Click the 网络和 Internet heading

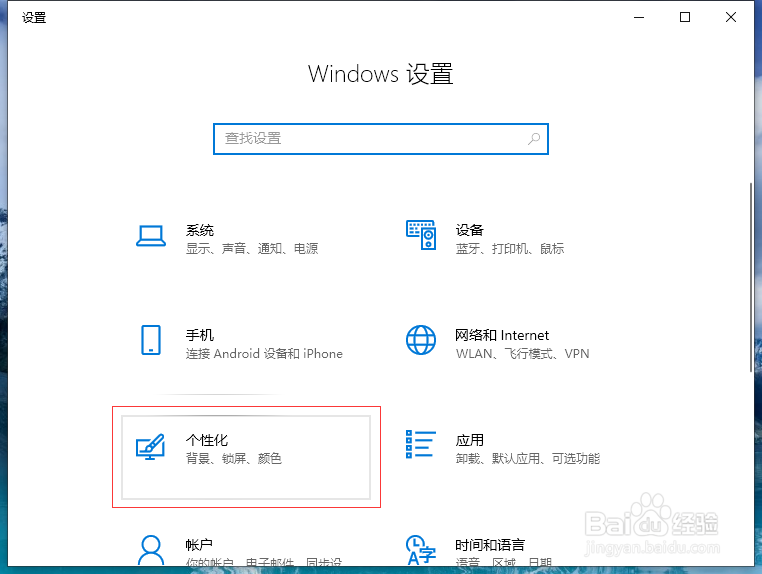tap(502, 335)
